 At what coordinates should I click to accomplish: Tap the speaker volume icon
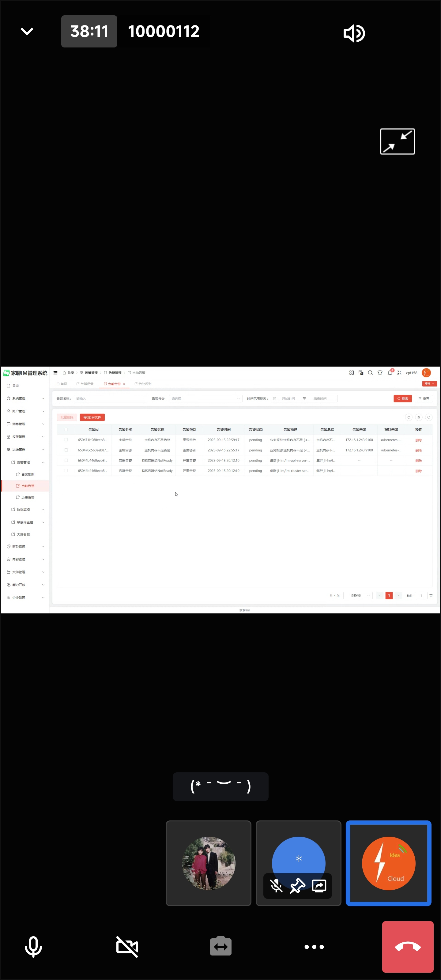(x=354, y=33)
